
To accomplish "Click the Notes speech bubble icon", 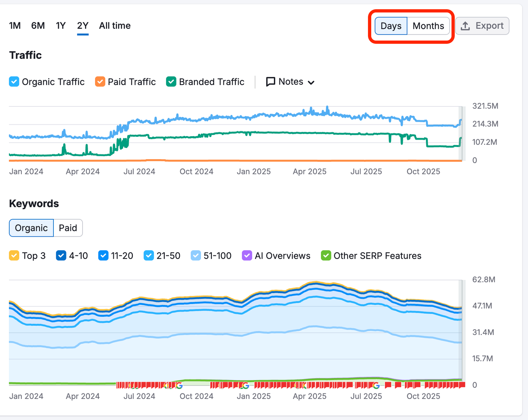I will 270,82.
